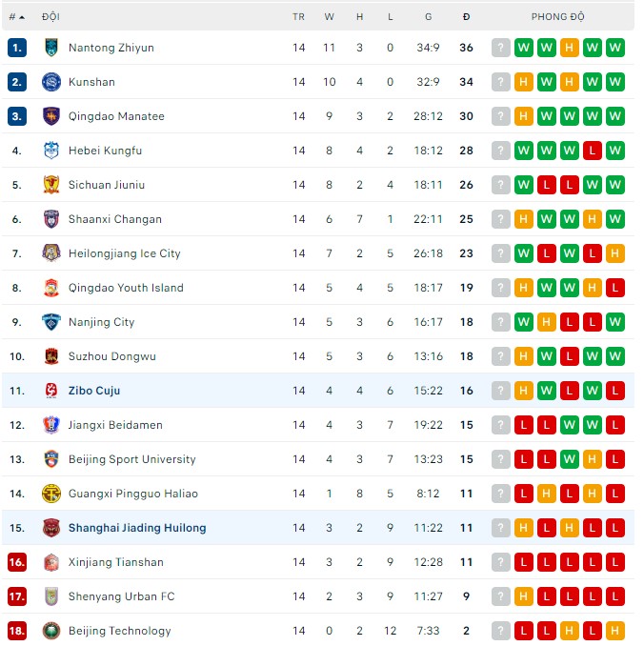Click the Nantong Zhiyun club crest
This screenshot has height=646, width=644.
[x=51, y=48]
